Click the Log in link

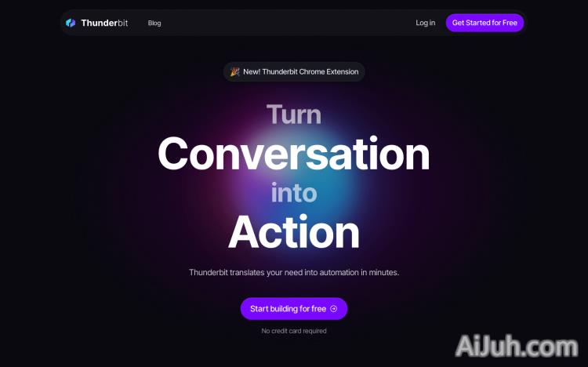(x=425, y=23)
